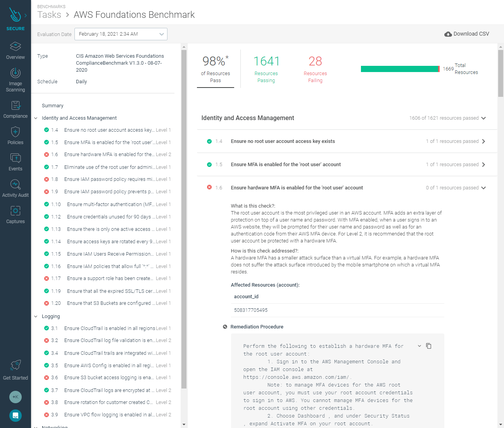This screenshot has height=428, width=504.
Task: Select check 1.15 IAM Users Receive Permissions
Action: point(107,254)
